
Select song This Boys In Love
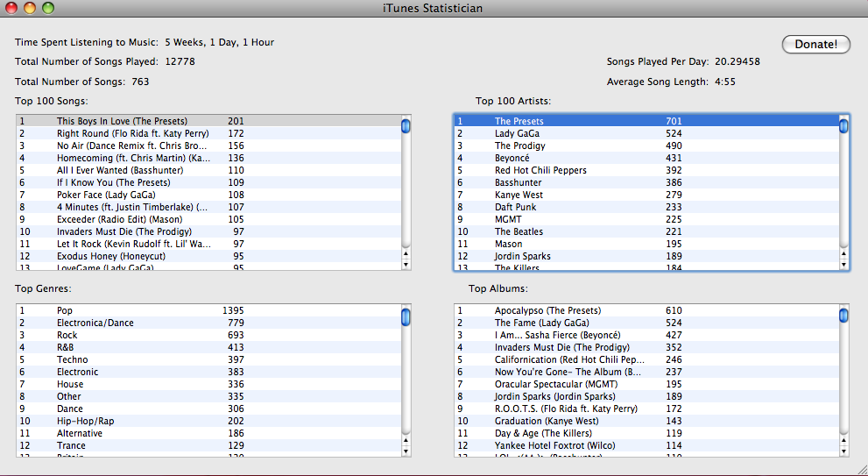(208, 121)
